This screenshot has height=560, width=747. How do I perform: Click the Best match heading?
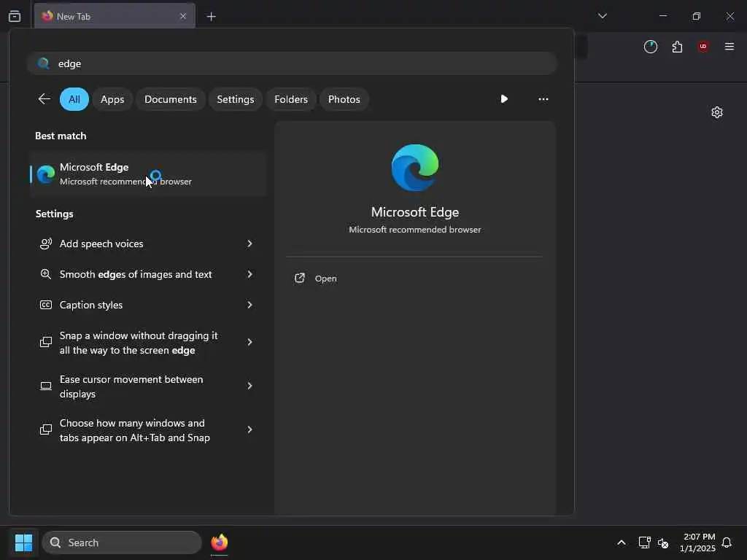click(x=61, y=136)
